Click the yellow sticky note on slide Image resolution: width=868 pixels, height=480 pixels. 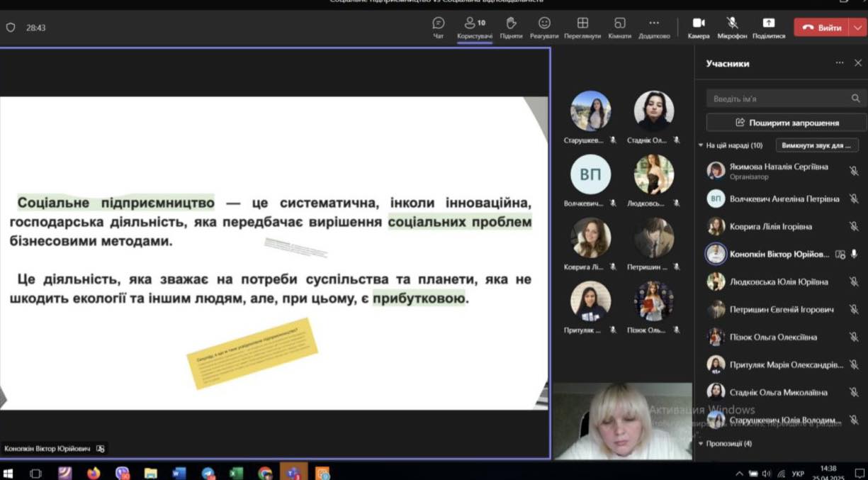(252, 354)
